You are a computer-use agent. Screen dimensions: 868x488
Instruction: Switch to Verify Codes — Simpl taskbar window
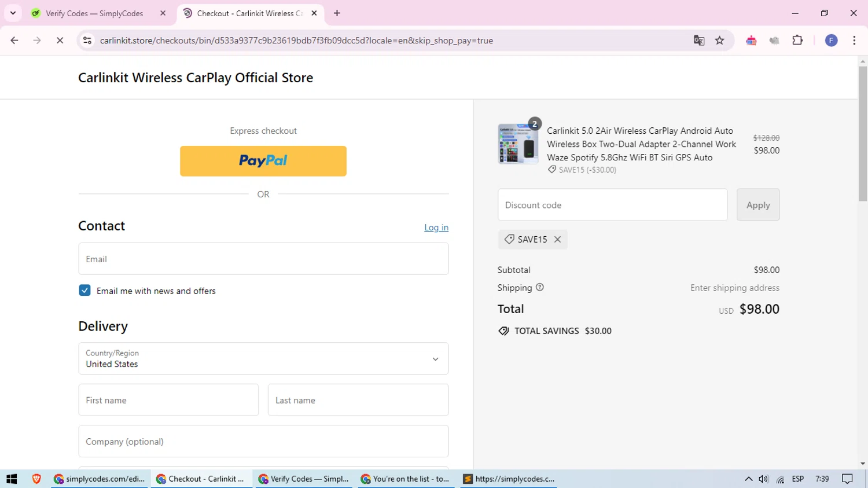(304, 479)
